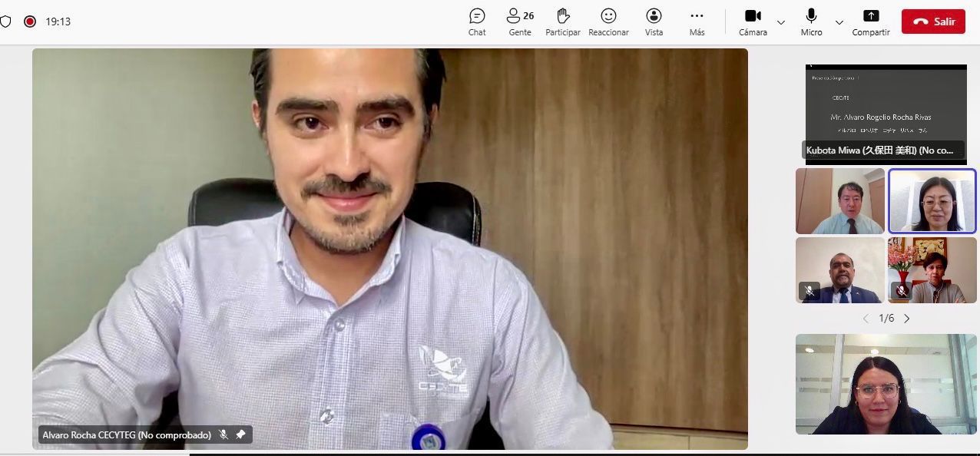Open the Reaccionar emoji menu
Image resolution: width=980 pixels, height=456 pixels.
tap(608, 22)
